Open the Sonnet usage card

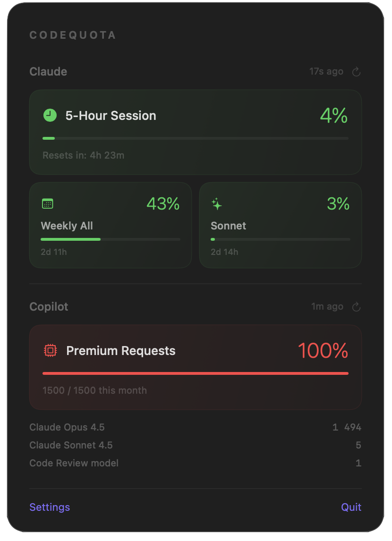[x=280, y=225]
